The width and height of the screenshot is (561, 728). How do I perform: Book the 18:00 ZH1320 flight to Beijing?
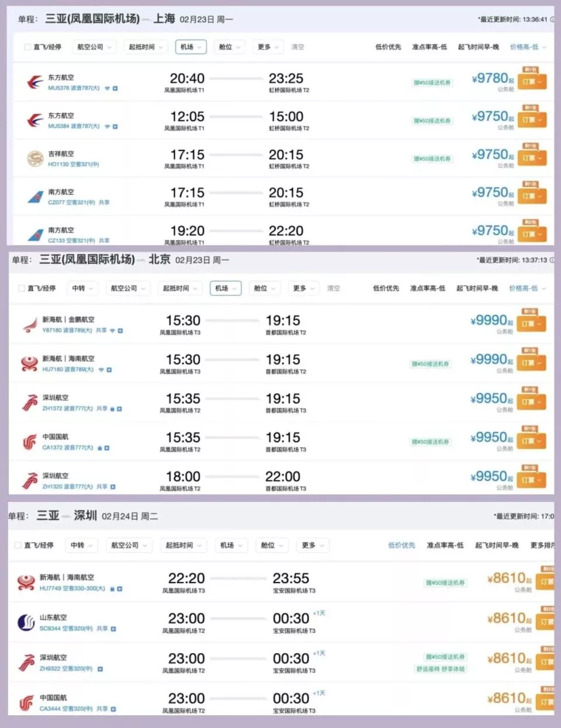tap(531, 480)
